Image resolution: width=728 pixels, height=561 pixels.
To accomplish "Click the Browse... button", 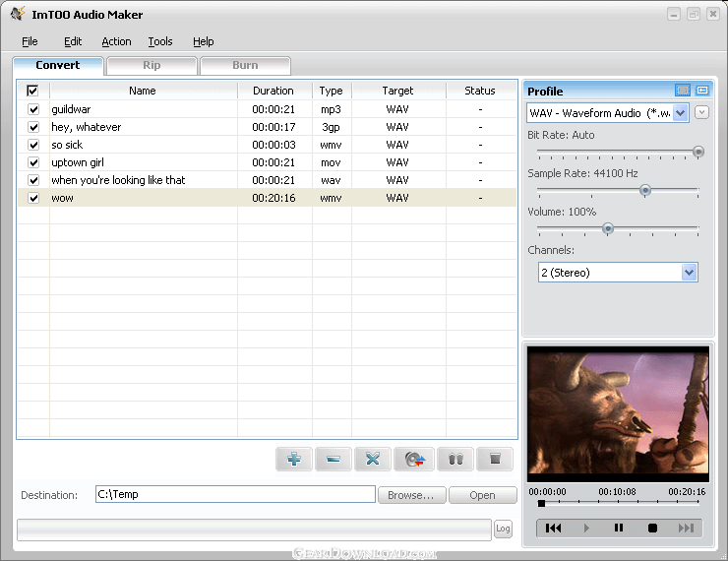I will (411, 495).
